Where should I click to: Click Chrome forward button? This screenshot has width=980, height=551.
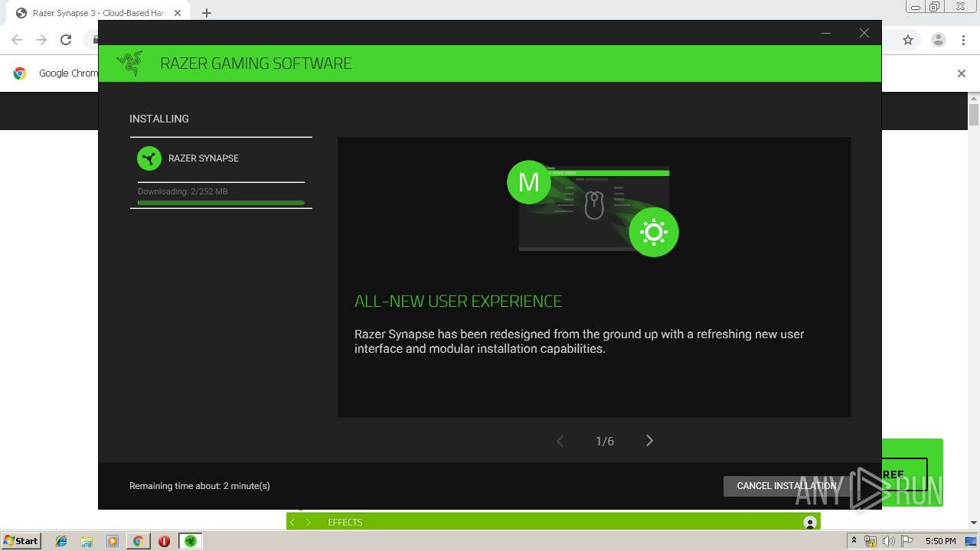point(41,40)
